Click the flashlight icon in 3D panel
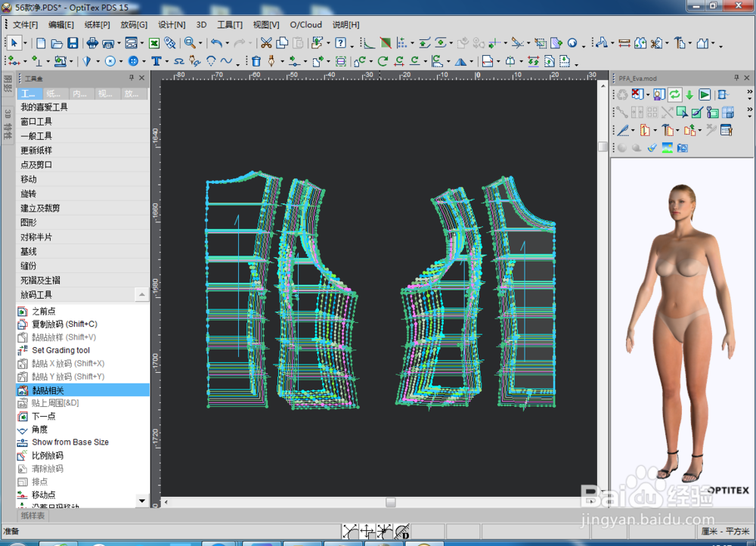Viewport: 756px width, 546px height. tap(652, 148)
